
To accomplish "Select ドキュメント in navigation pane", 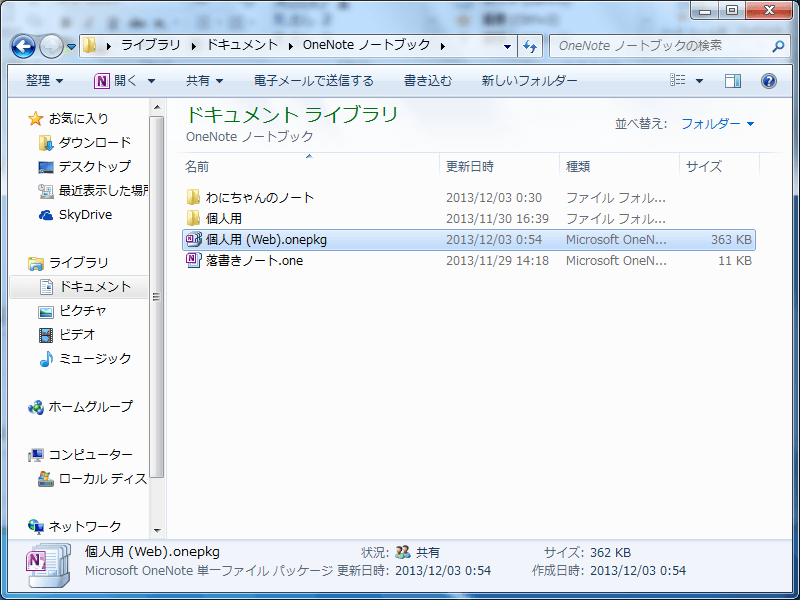I will pos(95,287).
